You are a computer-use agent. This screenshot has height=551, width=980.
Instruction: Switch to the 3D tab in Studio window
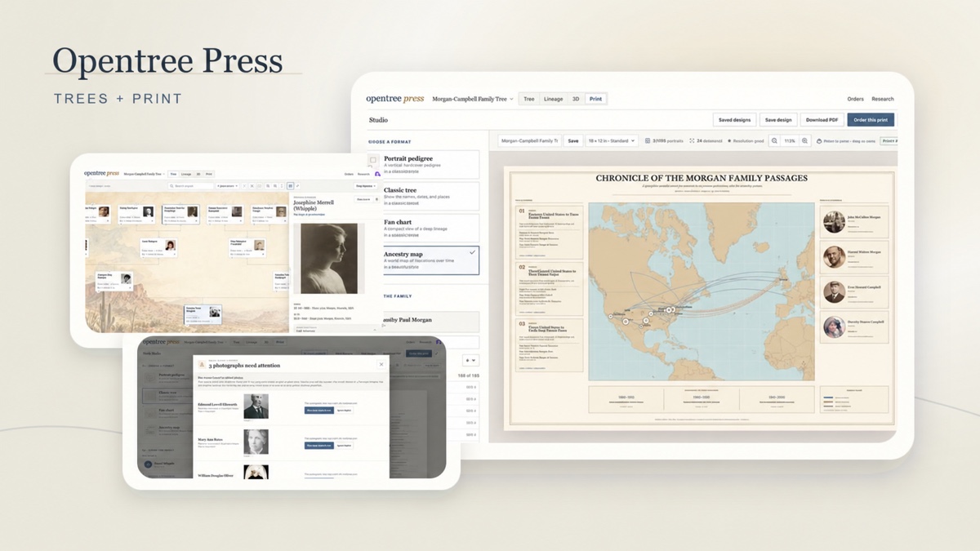point(576,99)
